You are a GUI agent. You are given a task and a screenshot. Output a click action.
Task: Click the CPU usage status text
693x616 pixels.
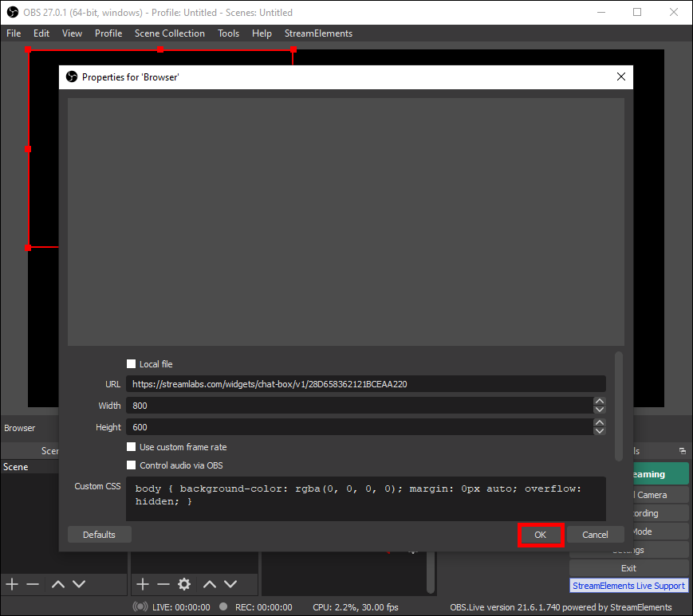(x=356, y=607)
